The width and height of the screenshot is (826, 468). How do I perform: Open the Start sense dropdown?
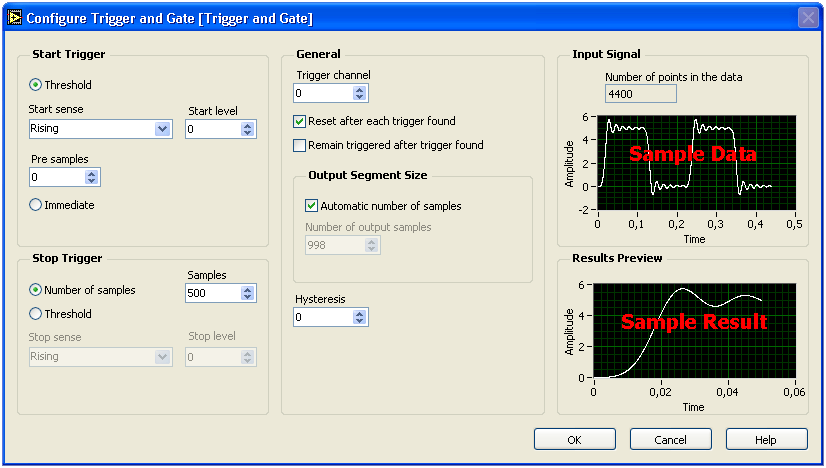pyautogui.click(x=163, y=129)
